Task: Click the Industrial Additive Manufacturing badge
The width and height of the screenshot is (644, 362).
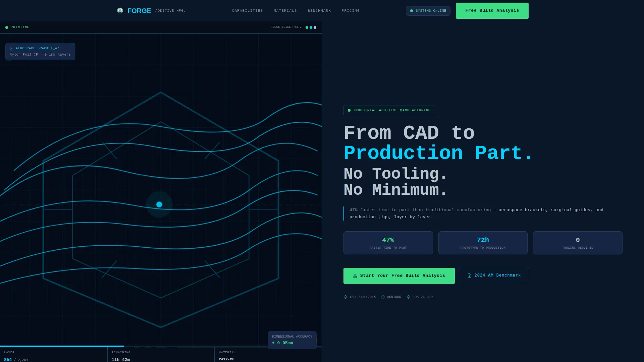Action: point(389,110)
